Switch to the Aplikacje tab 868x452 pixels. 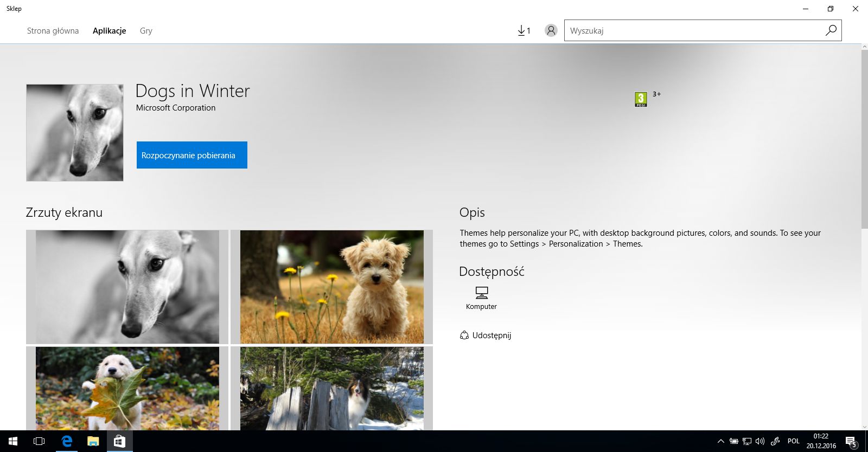pos(109,31)
